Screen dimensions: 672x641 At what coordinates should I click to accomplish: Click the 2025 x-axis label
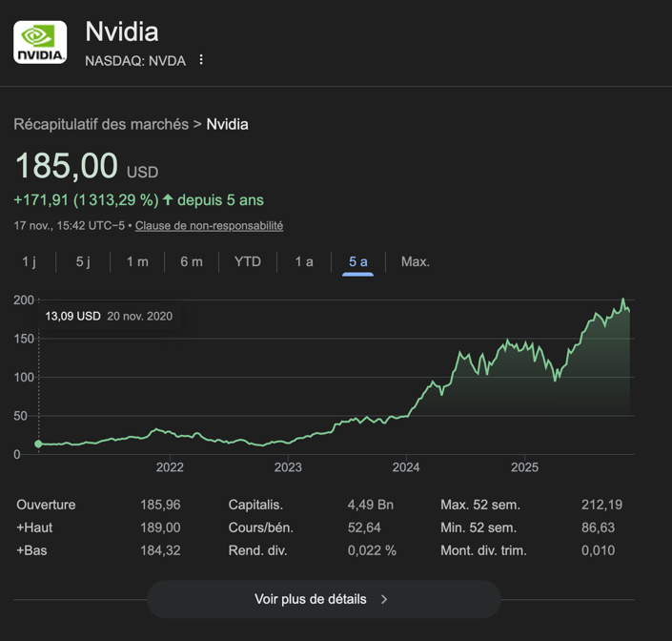tap(524, 467)
